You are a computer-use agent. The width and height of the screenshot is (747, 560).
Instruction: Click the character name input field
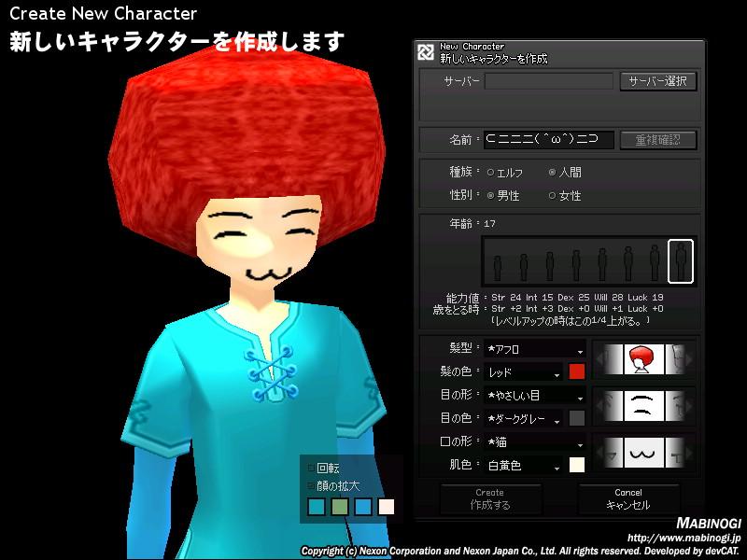click(549, 139)
